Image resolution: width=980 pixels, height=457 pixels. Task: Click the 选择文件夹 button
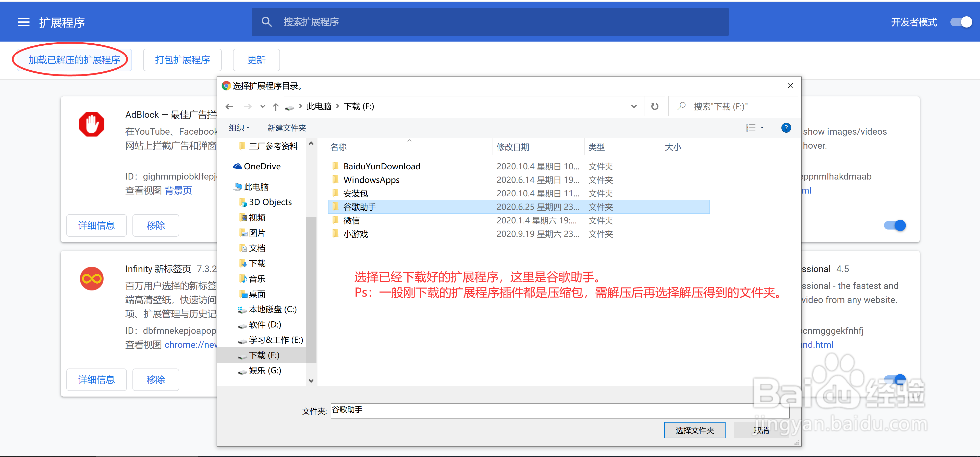tap(694, 430)
